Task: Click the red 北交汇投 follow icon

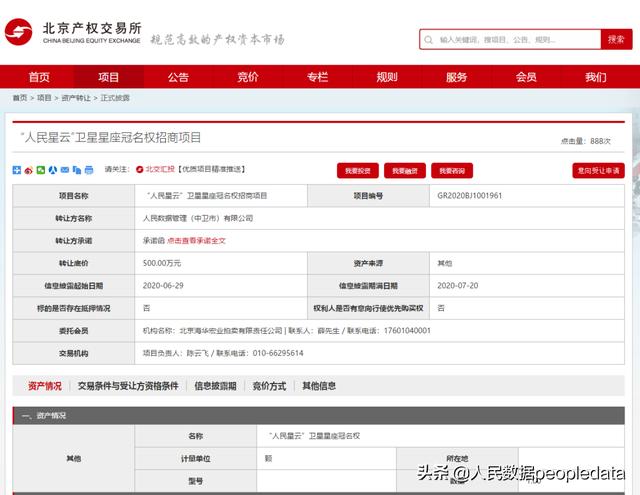Action: (x=139, y=170)
